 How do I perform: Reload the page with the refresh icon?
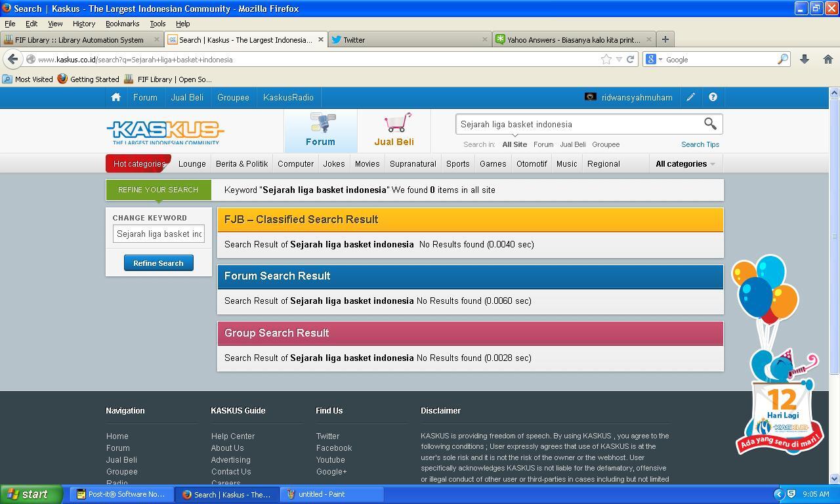(x=631, y=59)
